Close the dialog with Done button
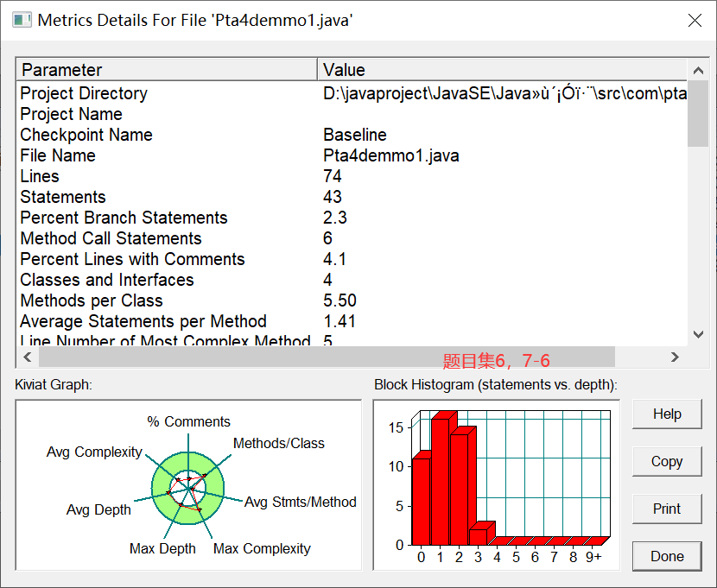The width and height of the screenshot is (717, 588). [x=667, y=556]
